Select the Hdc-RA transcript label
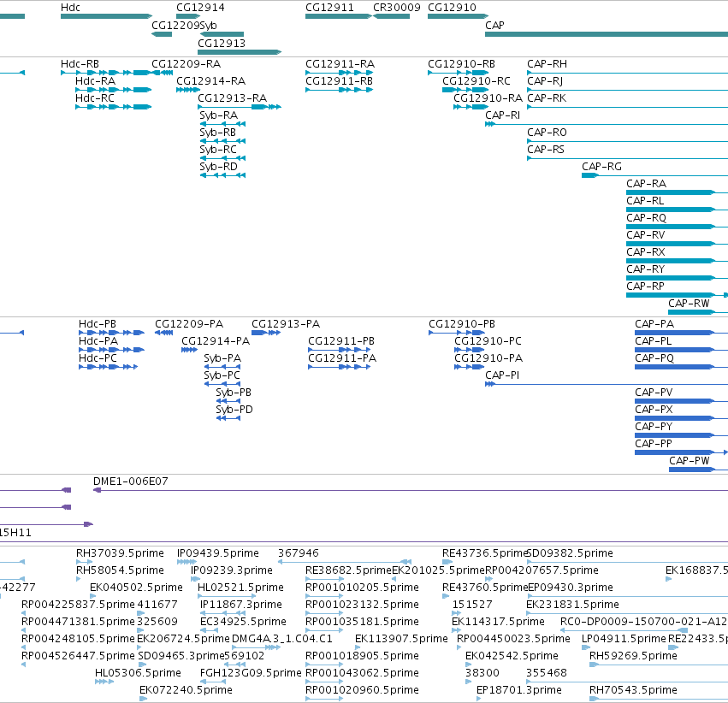This screenshot has height=703, width=728. point(95,80)
